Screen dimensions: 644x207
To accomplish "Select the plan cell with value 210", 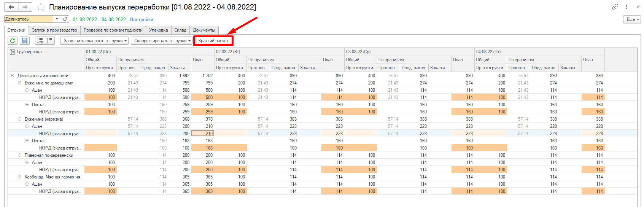I will click(x=203, y=134).
